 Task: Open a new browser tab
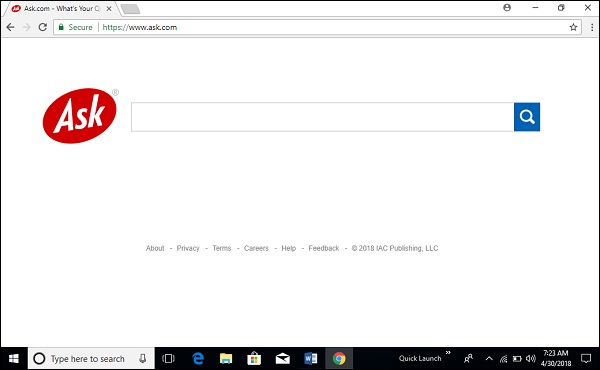point(130,9)
